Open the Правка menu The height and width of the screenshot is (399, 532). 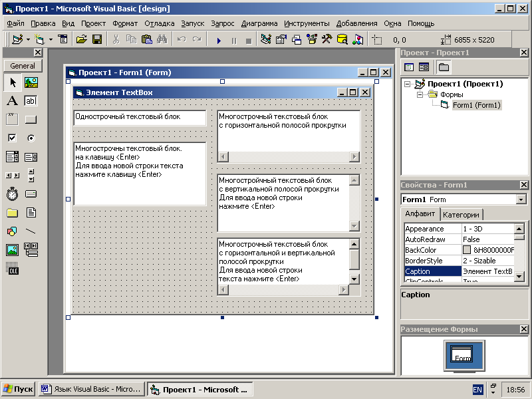point(43,23)
